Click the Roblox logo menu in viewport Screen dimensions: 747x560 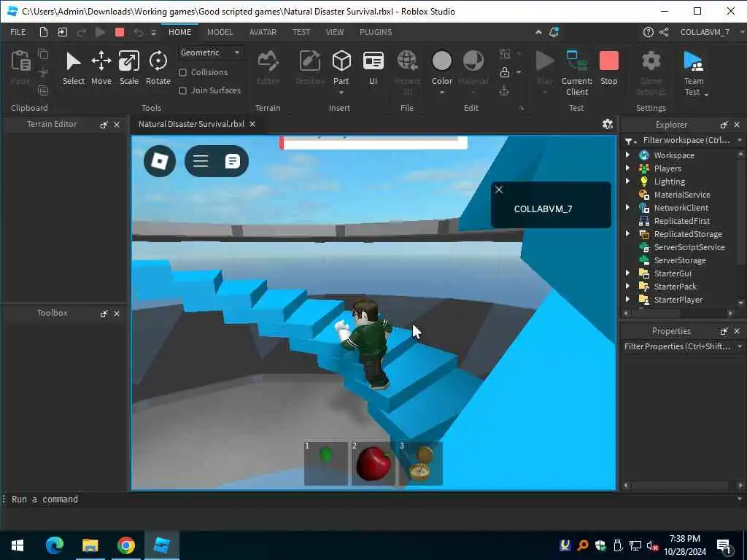160,161
